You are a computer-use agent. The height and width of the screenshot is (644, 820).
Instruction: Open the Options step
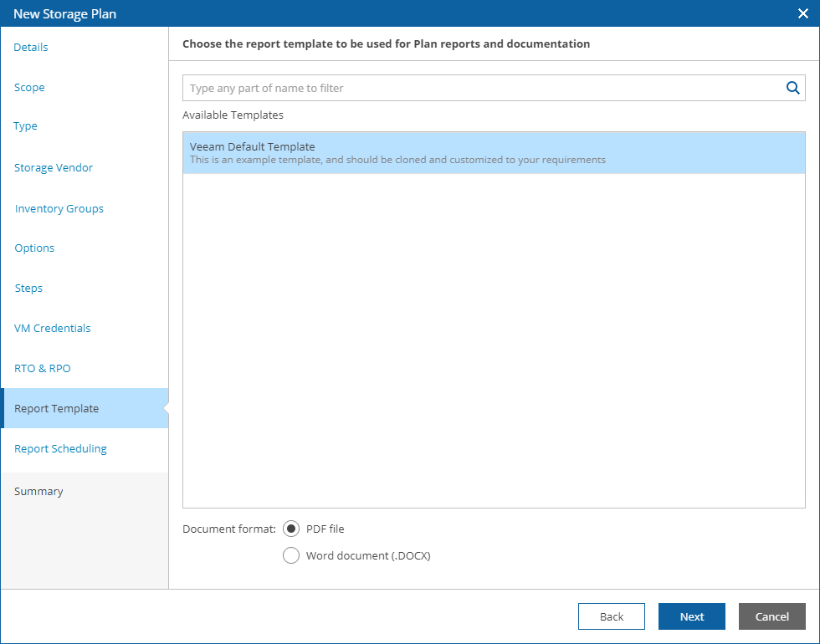pyautogui.click(x=34, y=248)
